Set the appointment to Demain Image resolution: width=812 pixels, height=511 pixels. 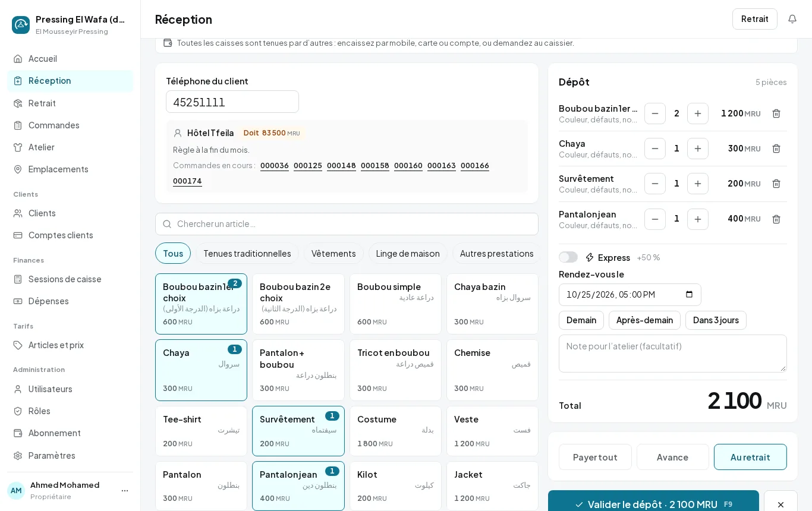coord(581,320)
